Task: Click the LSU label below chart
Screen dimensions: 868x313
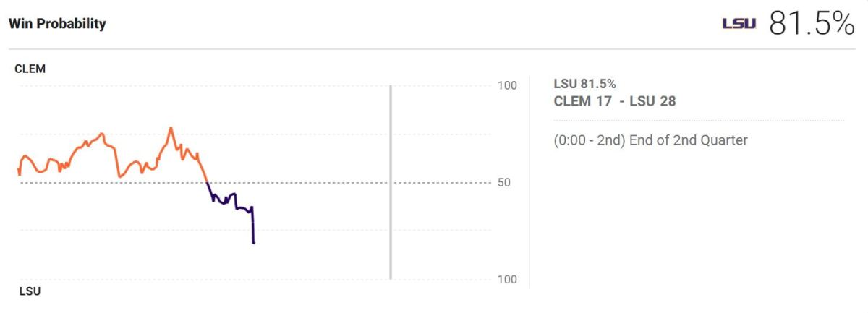Action: tap(28, 291)
